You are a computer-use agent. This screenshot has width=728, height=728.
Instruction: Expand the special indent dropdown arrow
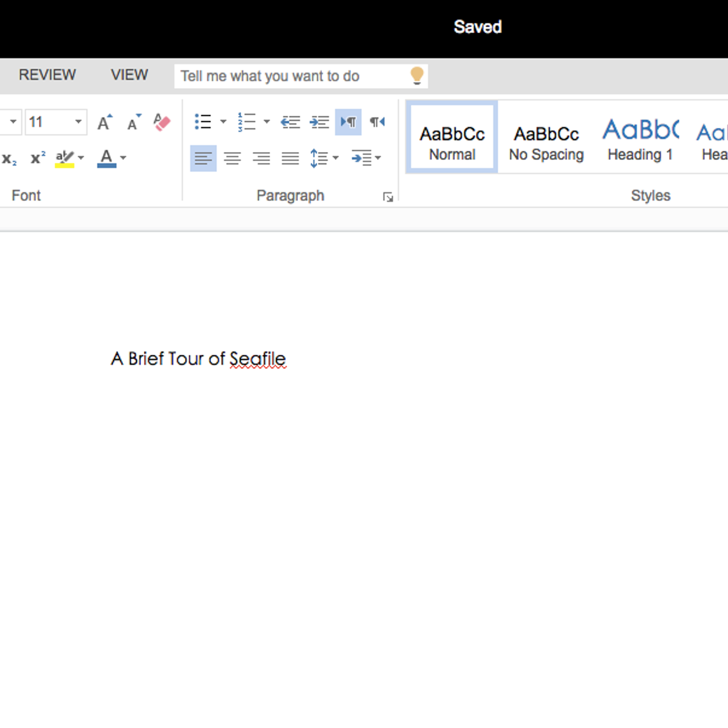[378, 158]
